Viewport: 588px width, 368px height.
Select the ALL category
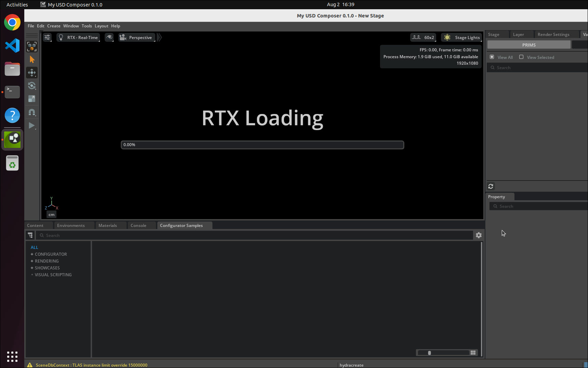34,248
